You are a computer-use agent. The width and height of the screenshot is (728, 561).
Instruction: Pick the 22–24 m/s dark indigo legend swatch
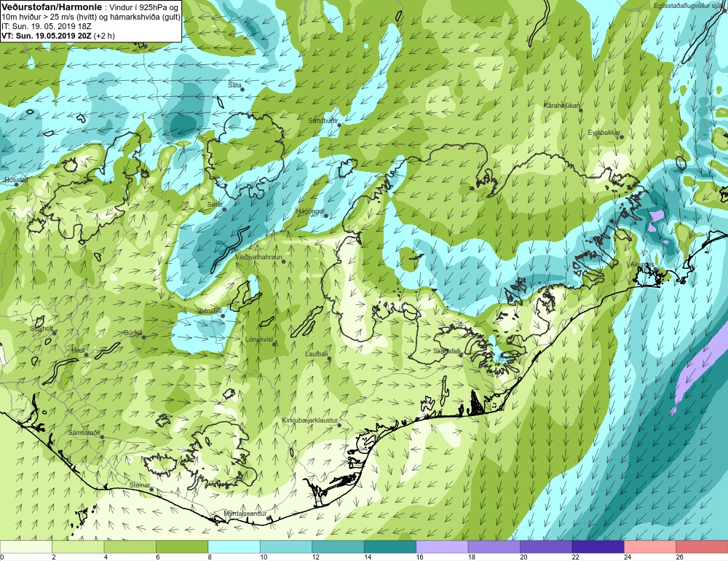598,546
